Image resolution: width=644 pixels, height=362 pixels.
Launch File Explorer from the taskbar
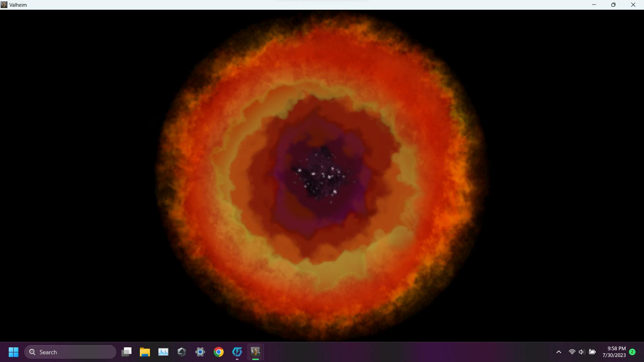(x=145, y=352)
